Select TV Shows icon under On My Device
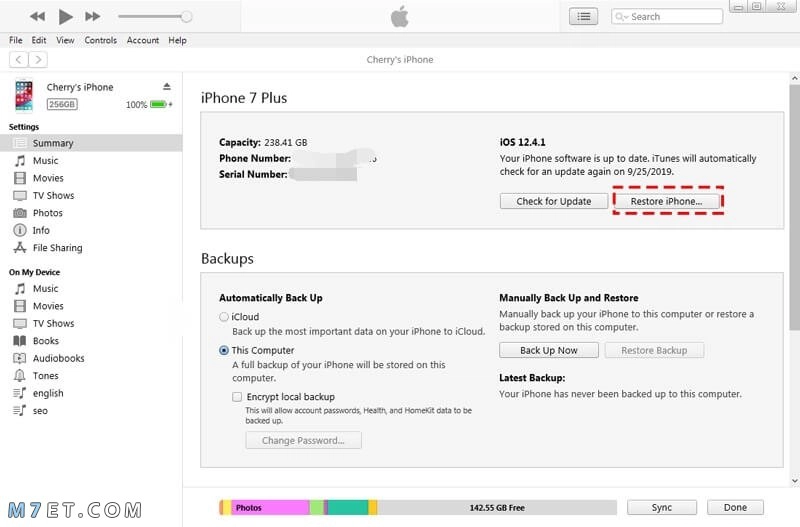 point(20,323)
